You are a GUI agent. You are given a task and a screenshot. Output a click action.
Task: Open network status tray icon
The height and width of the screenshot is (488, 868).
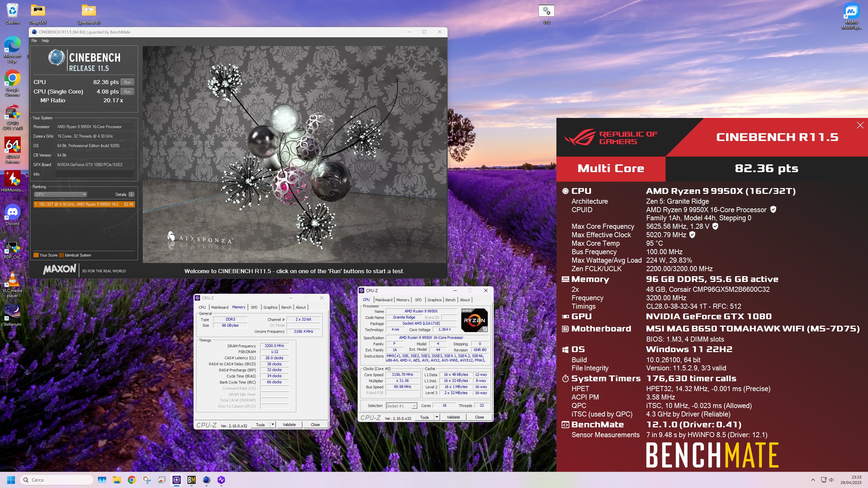(824, 480)
